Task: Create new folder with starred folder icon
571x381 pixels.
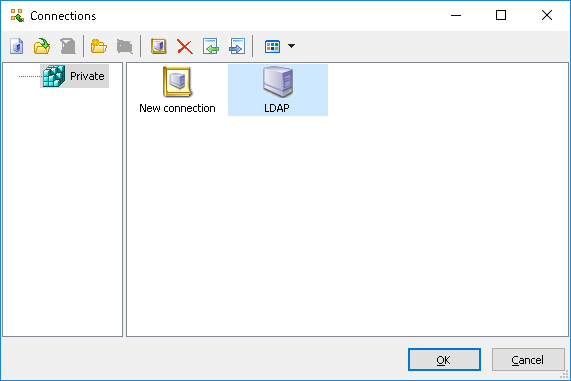Action: (x=99, y=46)
